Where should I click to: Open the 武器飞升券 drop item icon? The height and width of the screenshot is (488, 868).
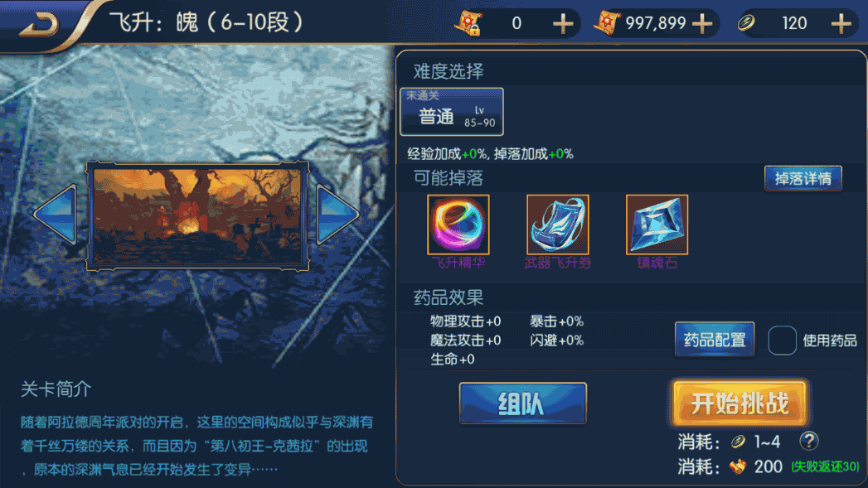557,225
